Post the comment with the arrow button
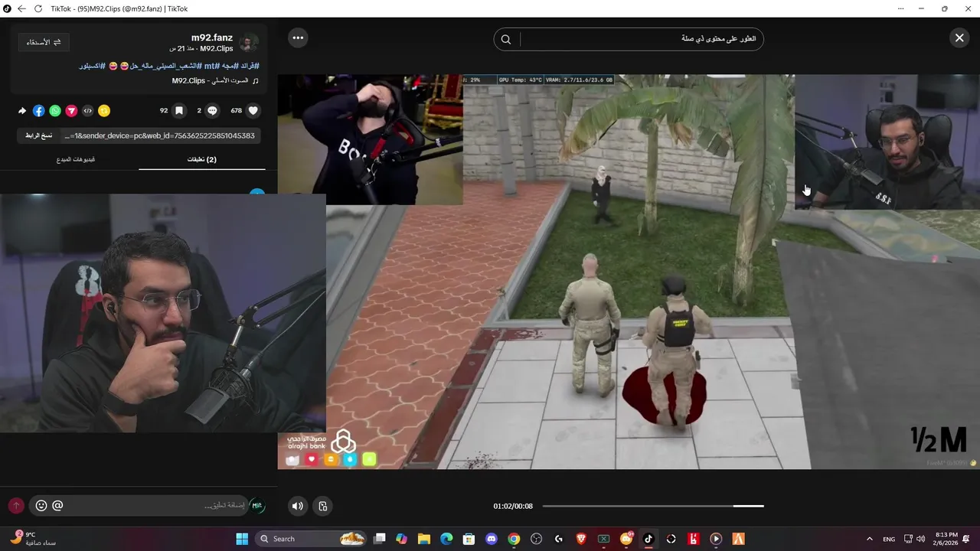Image resolution: width=980 pixels, height=551 pixels. 16,506
